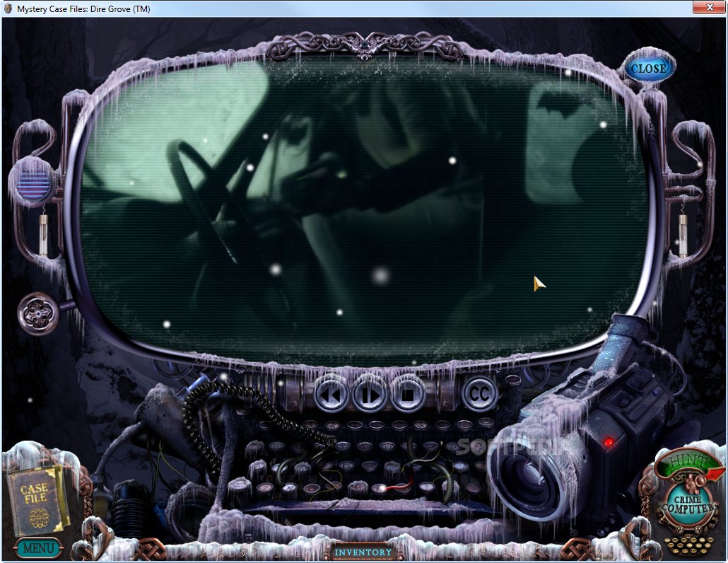Click the Dire Grove icon in the title bar
This screenshot has height=563, width=728.
point(7,7)
